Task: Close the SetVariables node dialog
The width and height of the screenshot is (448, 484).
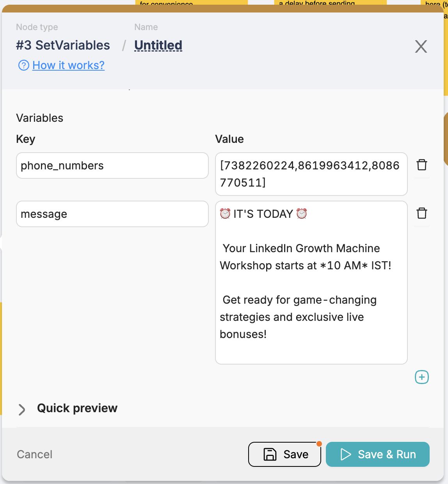Action: pos(421,46)
